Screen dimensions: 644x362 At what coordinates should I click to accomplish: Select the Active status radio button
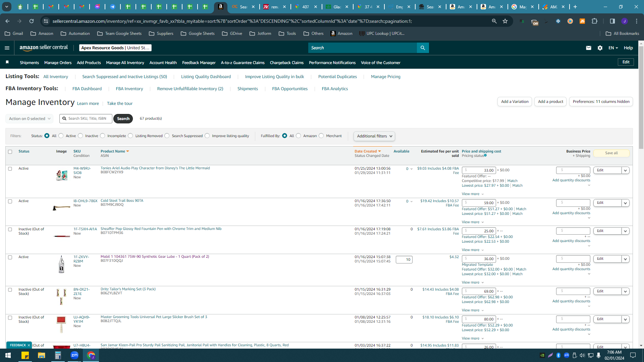61,136
